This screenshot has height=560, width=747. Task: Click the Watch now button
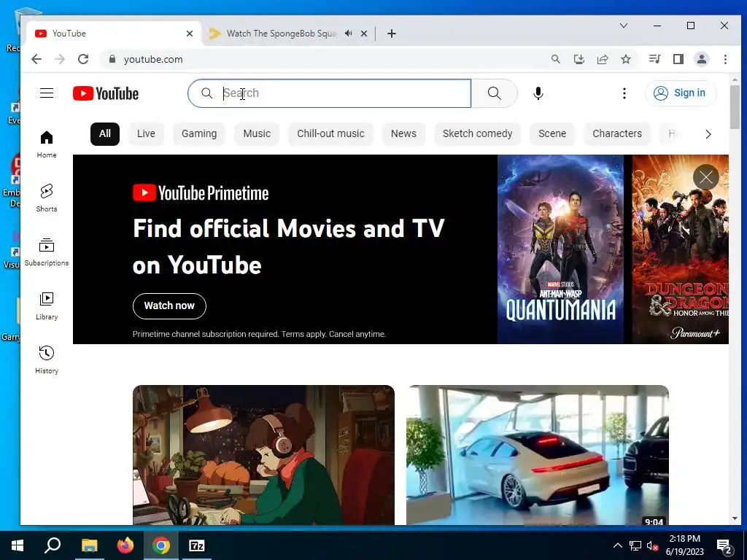pyautogui.click(x=169, y=306)
